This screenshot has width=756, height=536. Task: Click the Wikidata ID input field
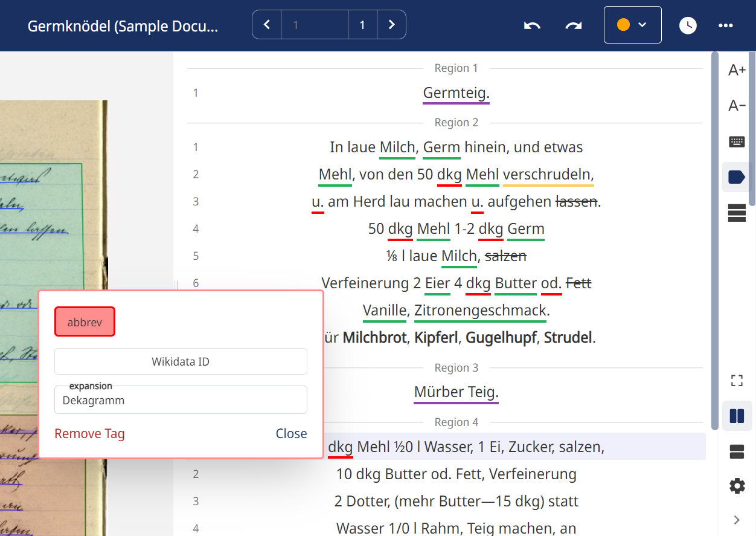pyautogui.click(x=181, y=361)
